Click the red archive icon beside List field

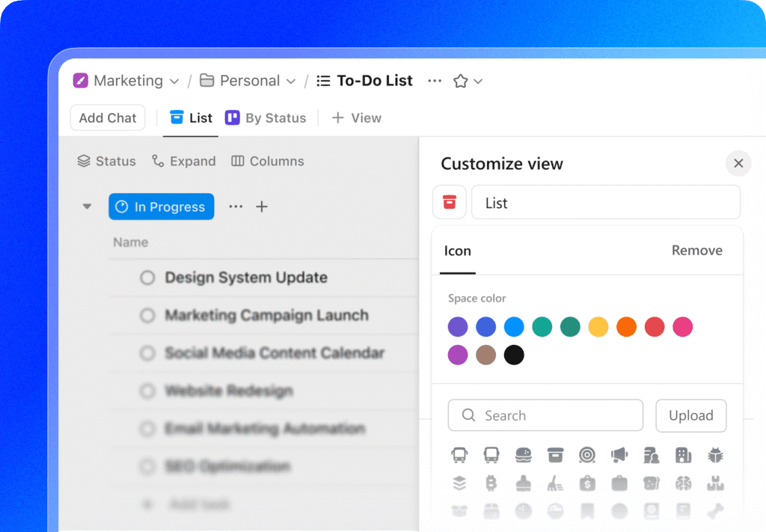pyautogui.click(x=450, y=203)
